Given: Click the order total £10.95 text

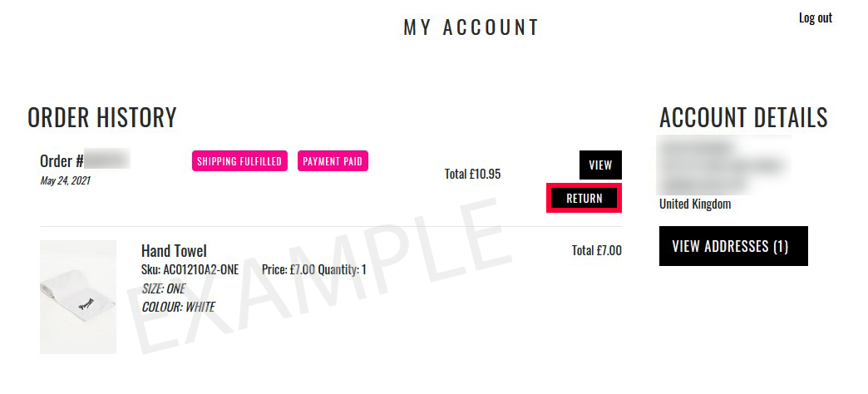Looking at the screenshot, I should pyautogui.click(x=472, y=174).
